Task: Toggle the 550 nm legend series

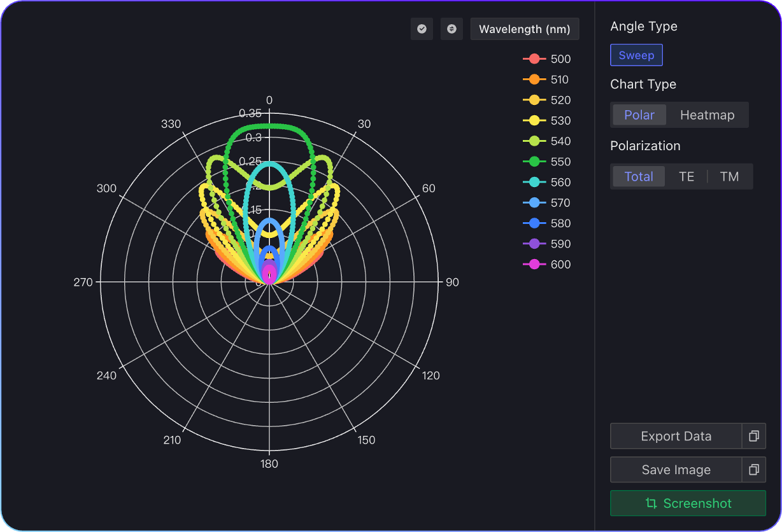Action: (x=547, y=162)
